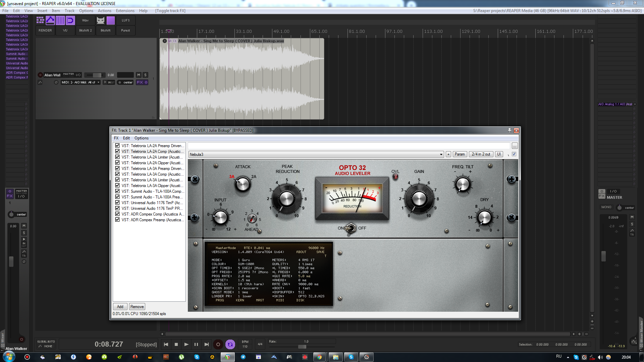
Task: Open the Extensions menu
Action: pyautogui.click(x=125, y=11)
